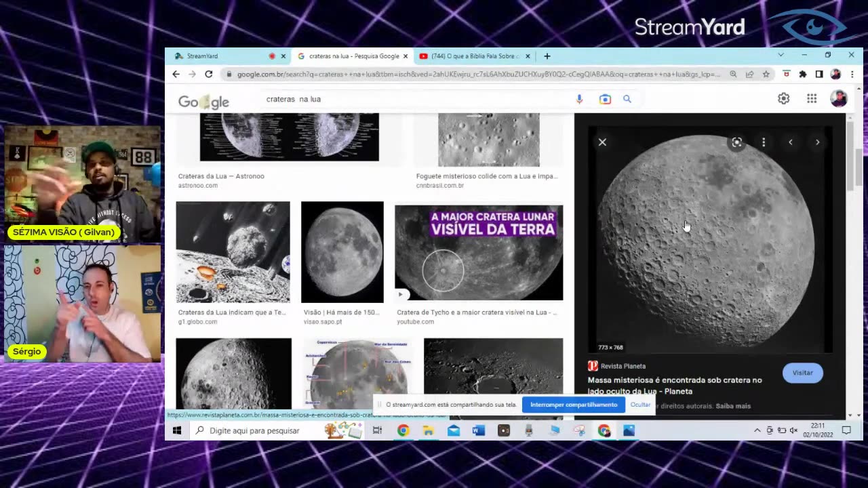The image size is (868, 488).
Task: Open three-dot menu on image preview
Action: click(764, 142)
